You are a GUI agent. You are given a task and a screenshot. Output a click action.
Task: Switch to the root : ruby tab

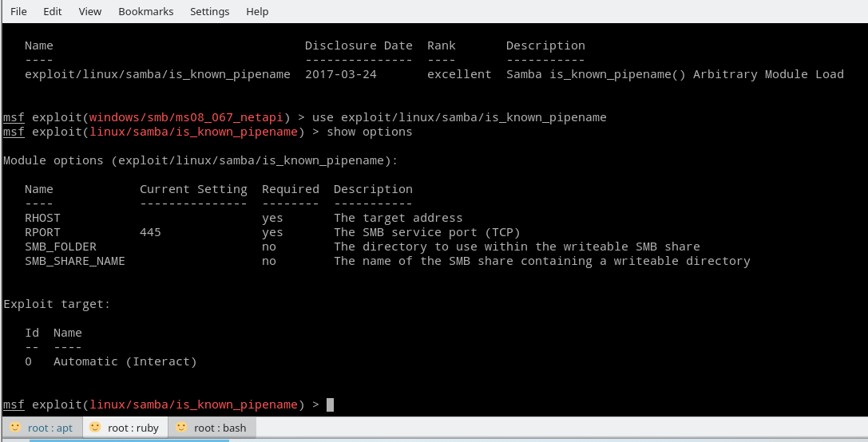pyautogui.click(x=125, y=428)
